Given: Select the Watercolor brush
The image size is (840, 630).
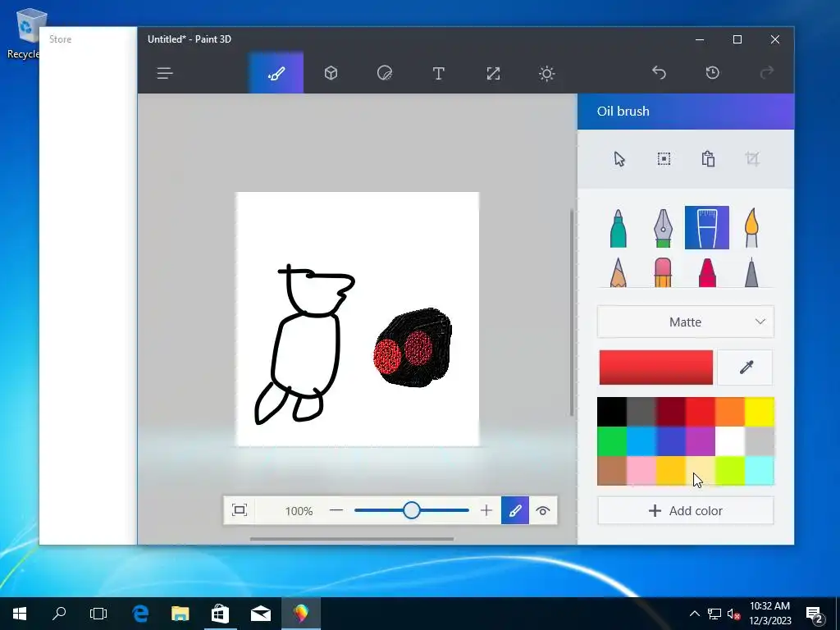Looking at the screenshot, I should [751, 228].
